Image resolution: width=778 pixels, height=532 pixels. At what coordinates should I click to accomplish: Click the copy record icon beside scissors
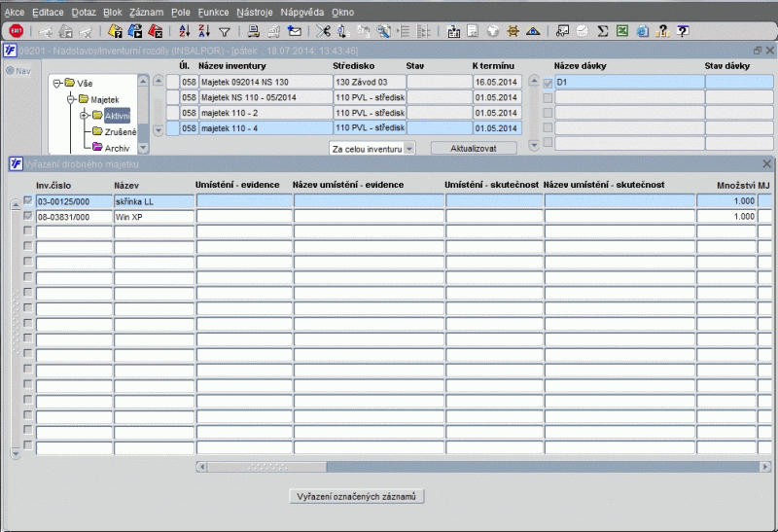[343, 31]
